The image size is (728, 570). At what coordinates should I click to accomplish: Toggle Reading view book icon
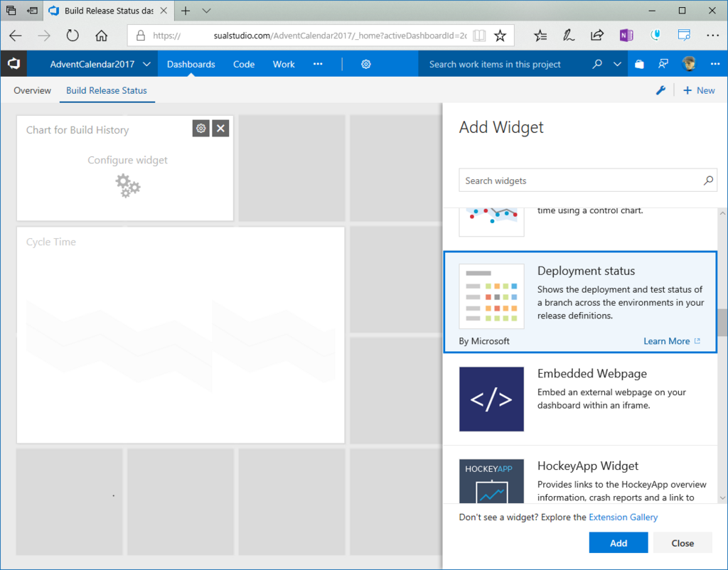[x=479, y=36]
